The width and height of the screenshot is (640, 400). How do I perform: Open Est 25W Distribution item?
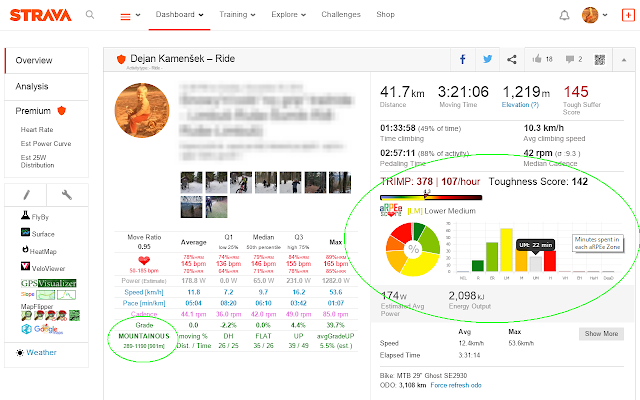coord(37,161)
